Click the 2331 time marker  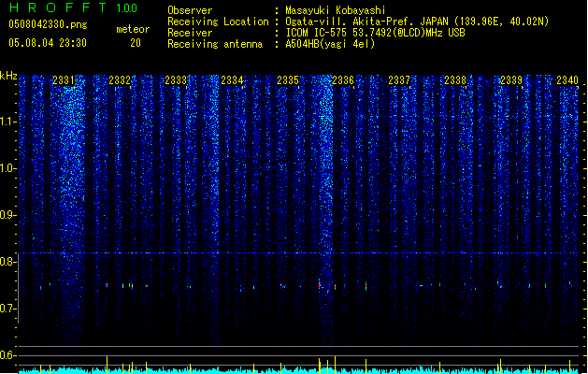[x=64, y=80]
